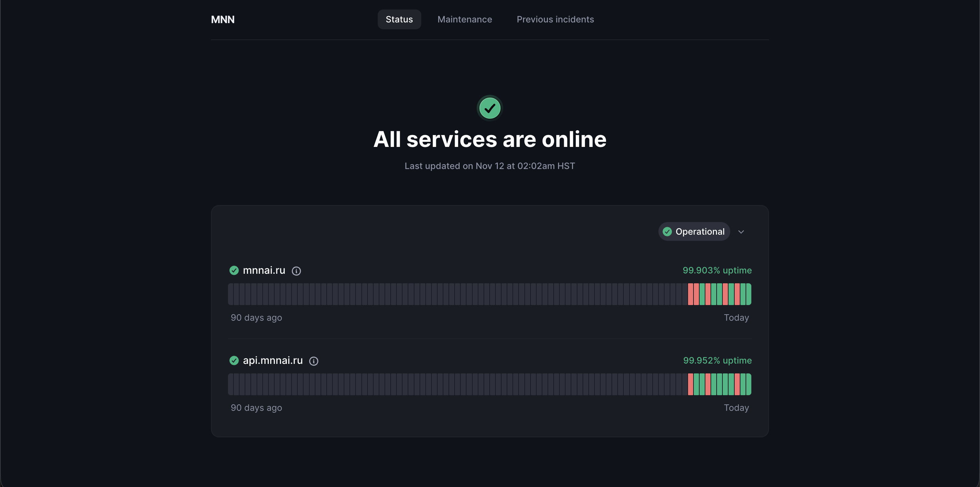Click first red bar in api.mnnai.ru timeline
980x487 pixels.
coord(690,384)
